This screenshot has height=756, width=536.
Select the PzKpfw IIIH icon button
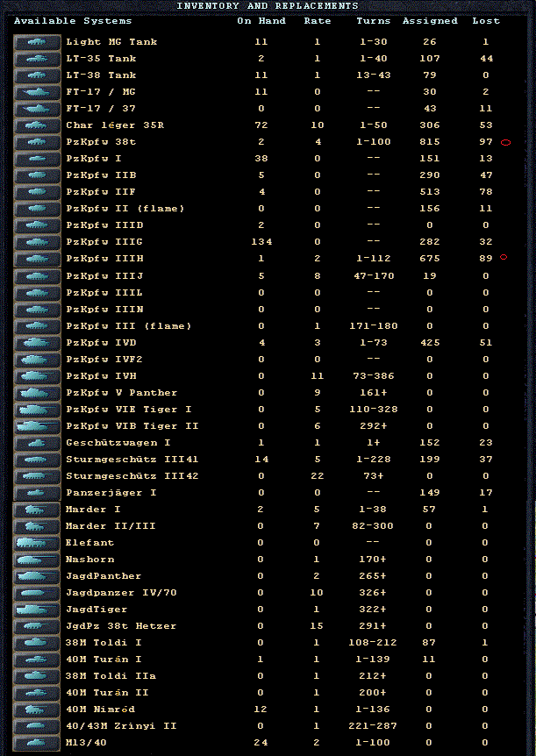[x=38, y=260]
